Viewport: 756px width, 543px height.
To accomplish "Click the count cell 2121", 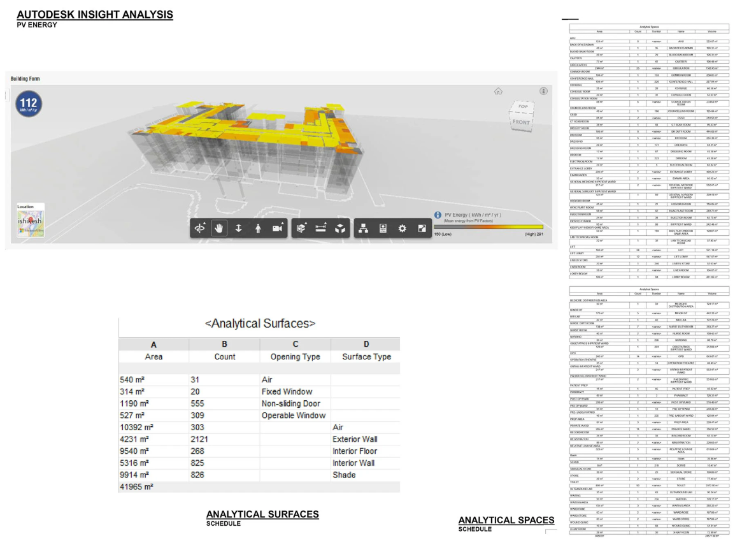I will pyautogui.click(x=224, y=439).
